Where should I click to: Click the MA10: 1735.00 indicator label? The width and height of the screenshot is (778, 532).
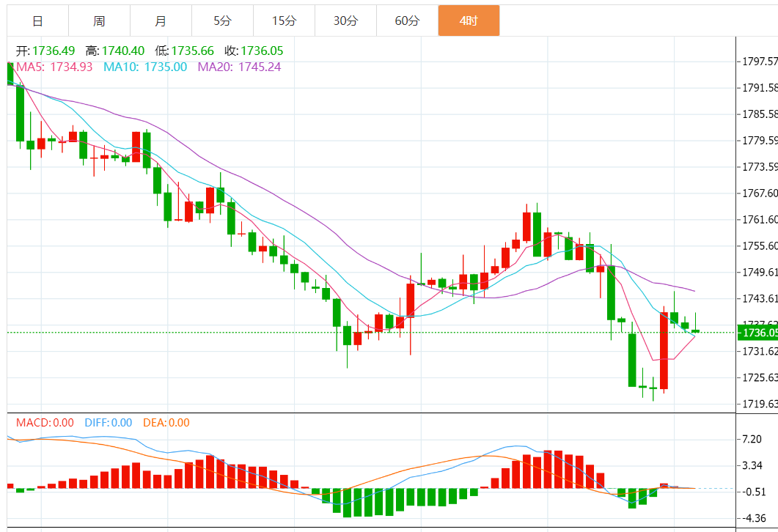coord(145,67)
